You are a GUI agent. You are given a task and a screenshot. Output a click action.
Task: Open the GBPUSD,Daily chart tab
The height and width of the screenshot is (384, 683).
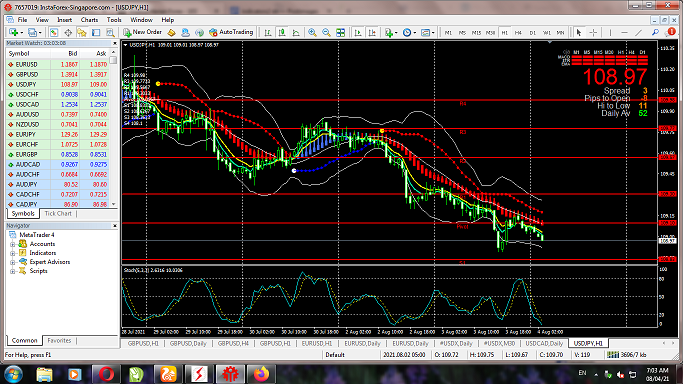pyautogui.click(x=188, y=344)
